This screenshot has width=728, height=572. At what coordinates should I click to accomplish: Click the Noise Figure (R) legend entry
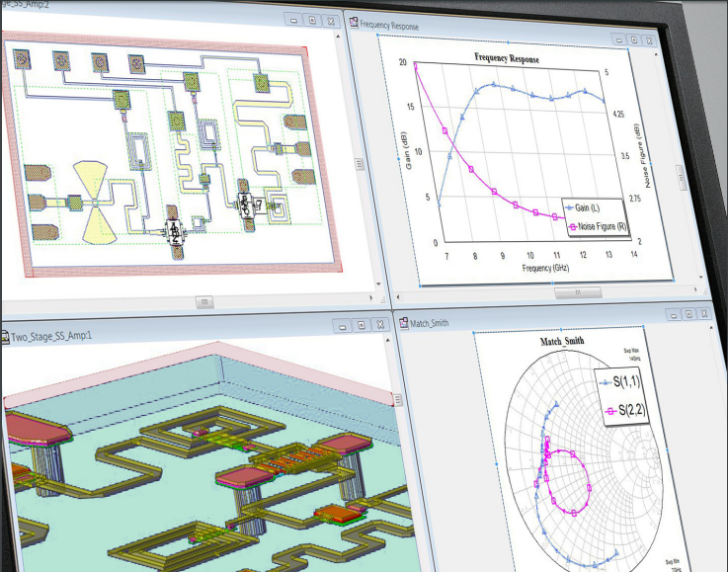598,226
